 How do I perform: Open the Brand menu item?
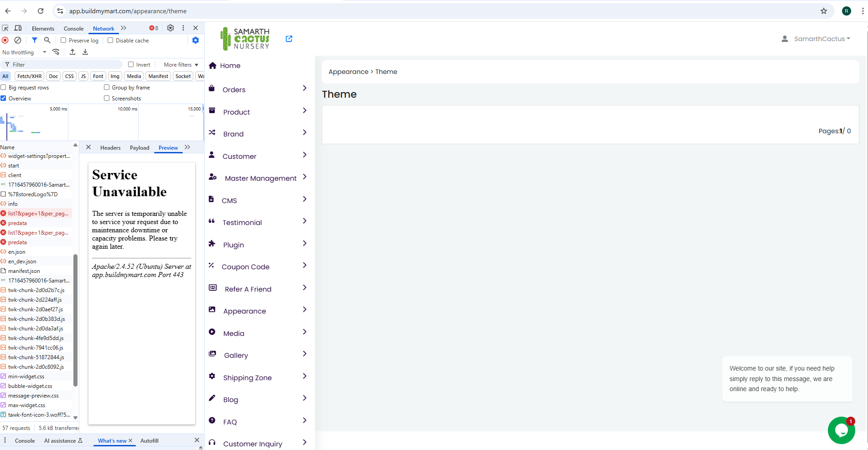233,134
